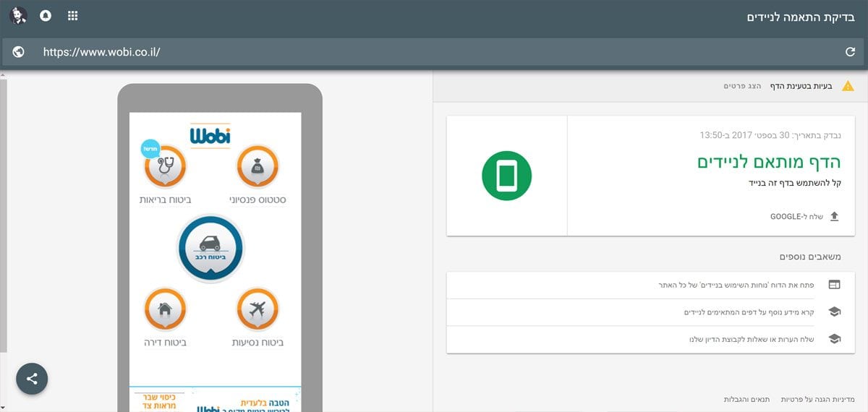Click the Wobi logo in phone preview
This screenshot has height=412, width=868.
point(210,135)
